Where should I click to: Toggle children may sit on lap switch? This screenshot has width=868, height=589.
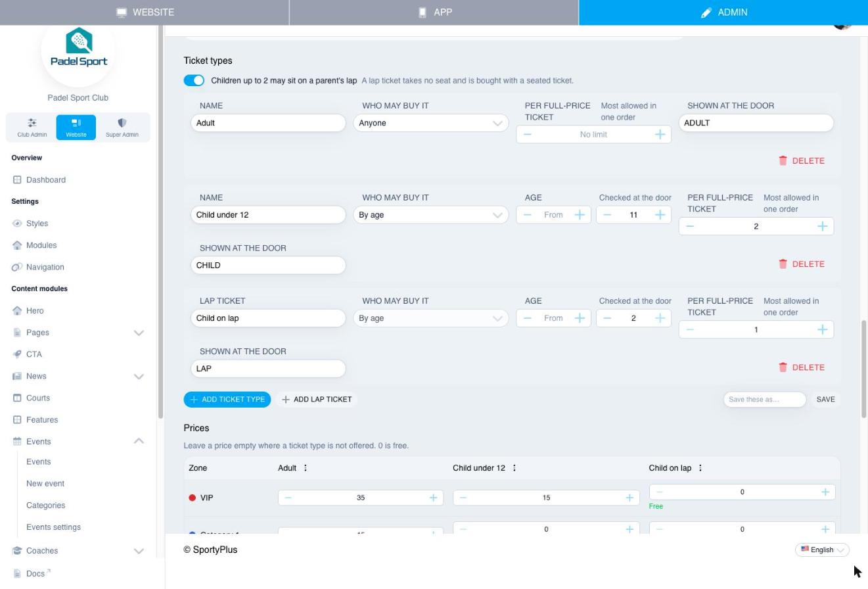(x=194, y=80)
